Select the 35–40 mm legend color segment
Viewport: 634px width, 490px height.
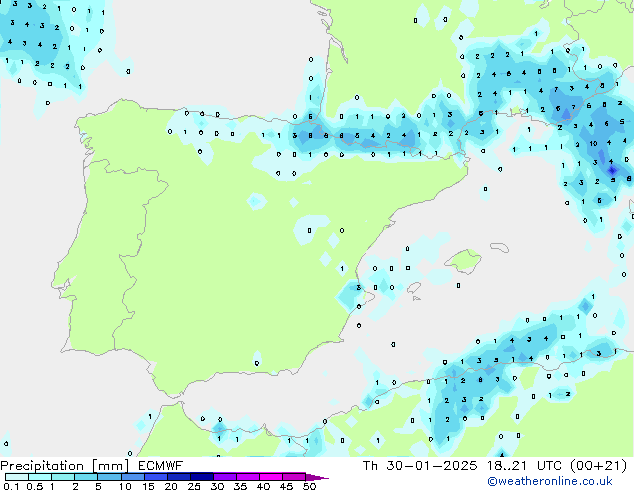pyautogui.click(x=248, y=477)
